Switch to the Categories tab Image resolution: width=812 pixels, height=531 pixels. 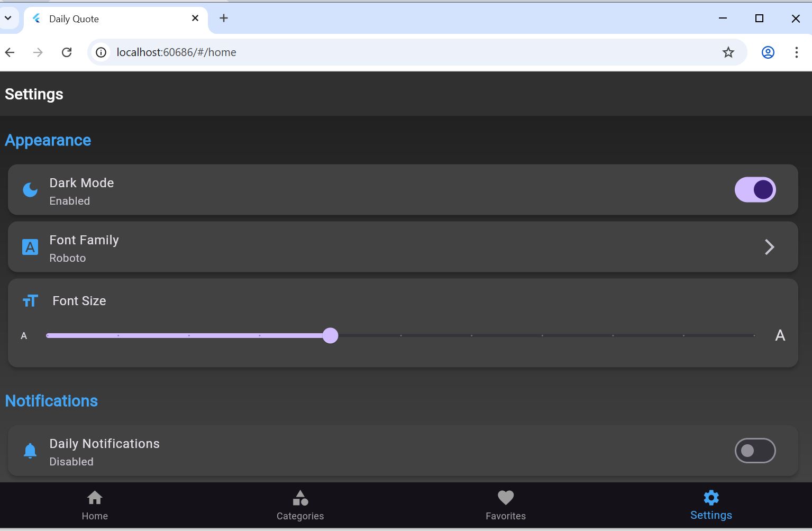300,506
